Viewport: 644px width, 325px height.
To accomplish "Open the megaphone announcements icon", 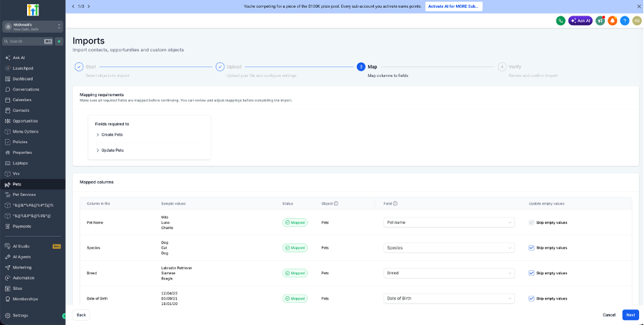I will [600, 21].
